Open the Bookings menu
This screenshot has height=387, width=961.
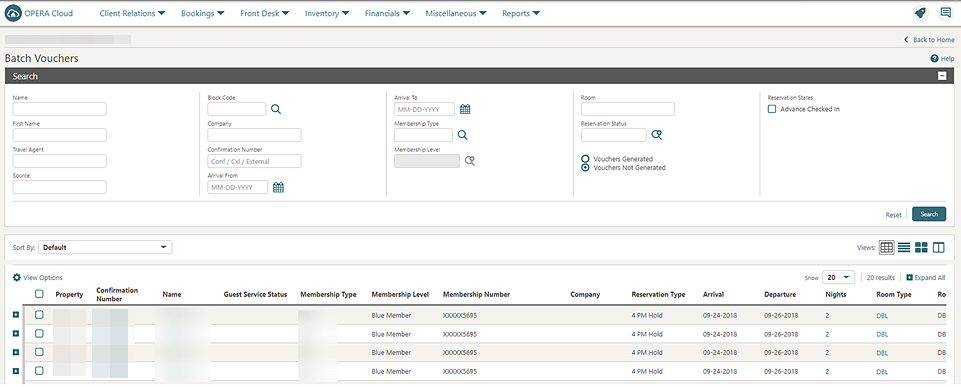pyautogui.click(x=202, y=13)
